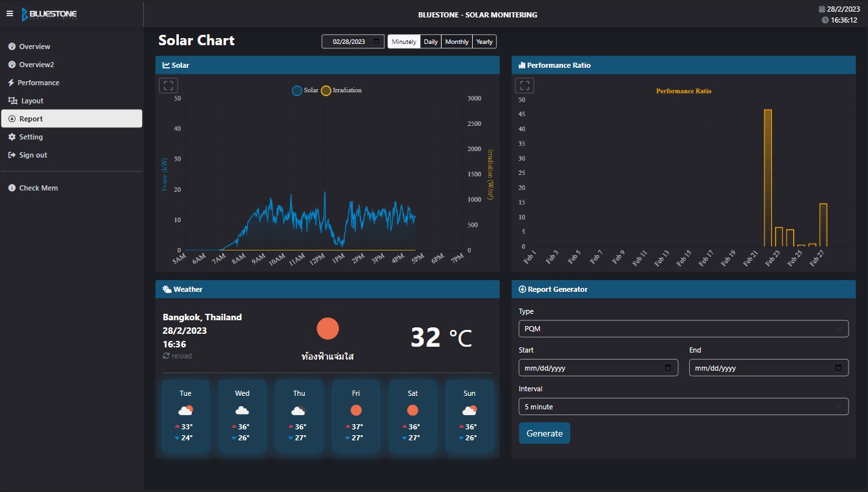Open calendar picker in End date field
The height and width of the screenshot is (492, 868).
[x=838, y=368]
